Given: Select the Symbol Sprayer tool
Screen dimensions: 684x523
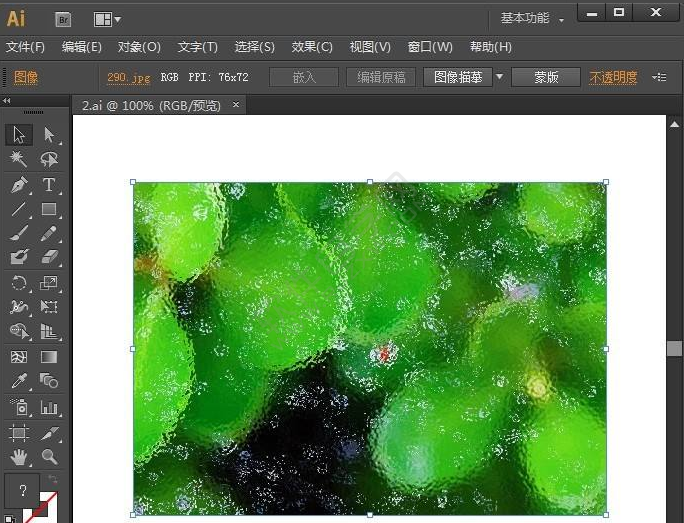Looking at the screenshot, I should [x=19, y=407].
